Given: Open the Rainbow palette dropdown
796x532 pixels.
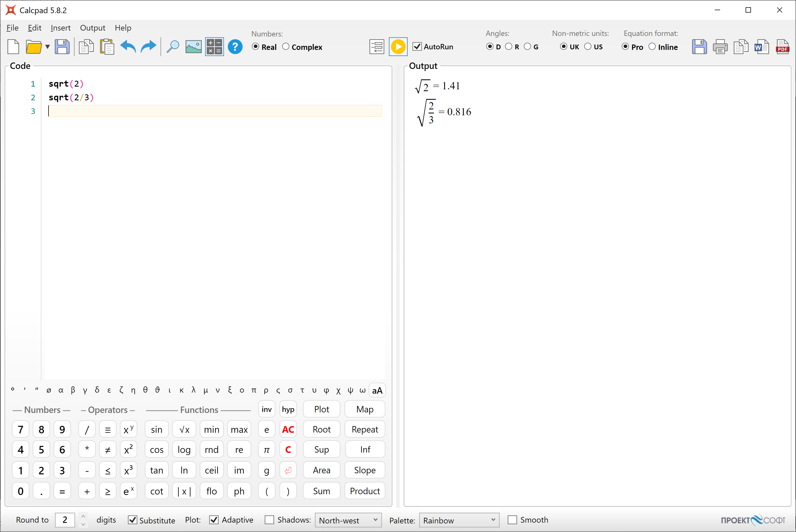Looking at the screenshot, I should point(459,520).
